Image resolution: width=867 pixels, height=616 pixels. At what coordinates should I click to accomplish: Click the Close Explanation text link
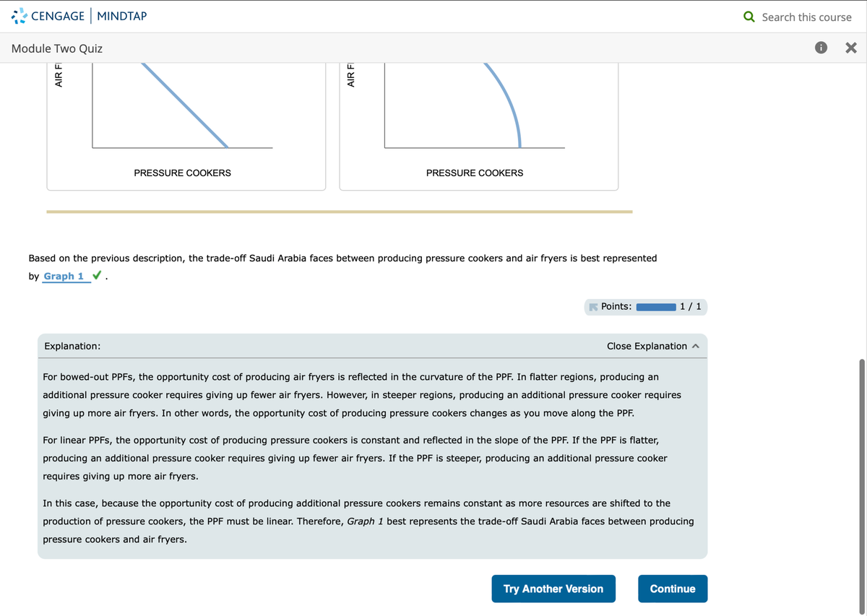pyautogui.click(x=647, y=346)
